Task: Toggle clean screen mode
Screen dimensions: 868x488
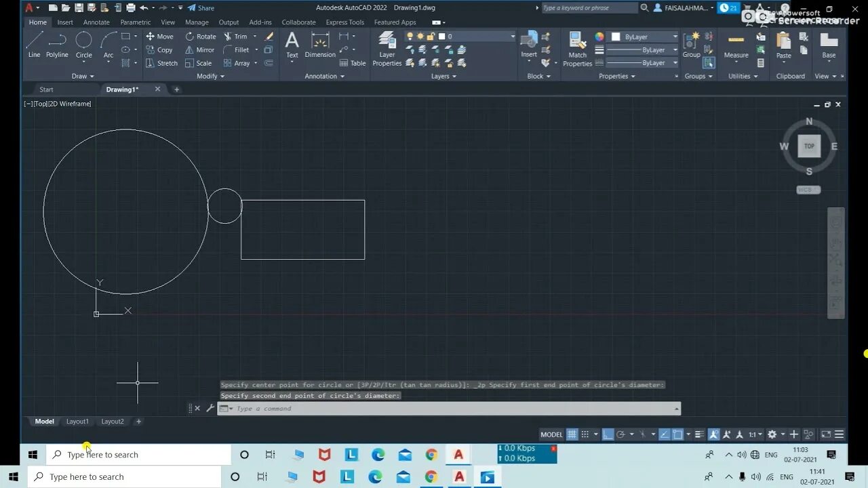Action: pos(826,434)
